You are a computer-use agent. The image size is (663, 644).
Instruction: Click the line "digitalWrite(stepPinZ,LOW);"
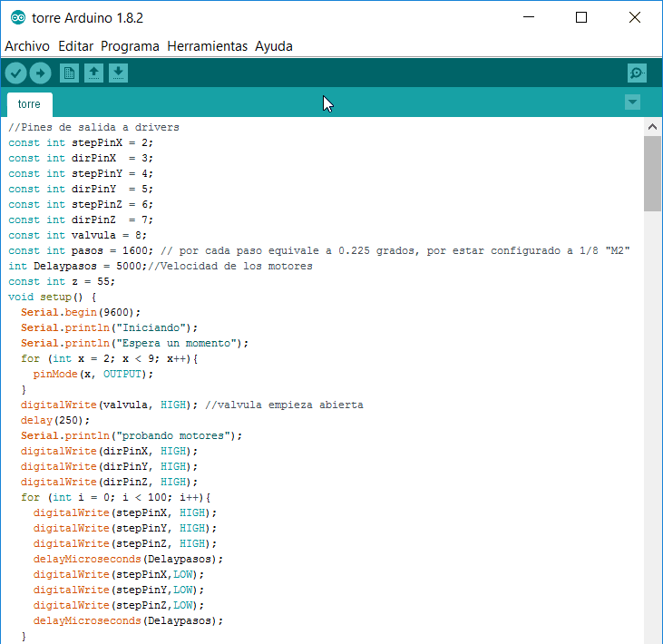click(119, 605)
